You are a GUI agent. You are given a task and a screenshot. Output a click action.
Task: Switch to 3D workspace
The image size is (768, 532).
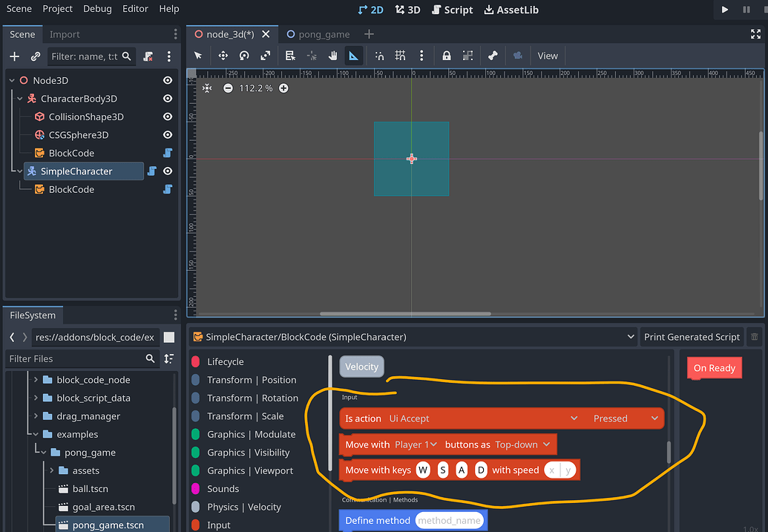point(407,10)
